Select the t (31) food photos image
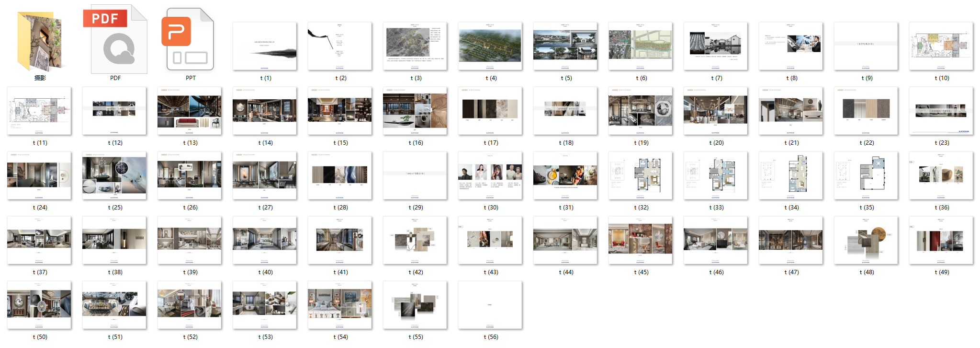The width and height of the screenshot is (980, 348). (x=565, y=176)
